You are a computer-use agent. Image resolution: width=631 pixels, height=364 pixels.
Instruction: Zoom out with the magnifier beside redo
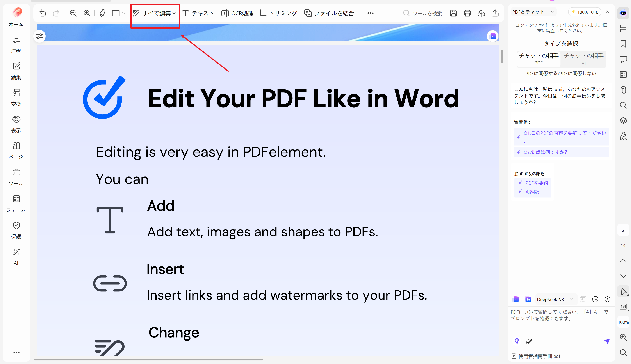click(73, 13)
